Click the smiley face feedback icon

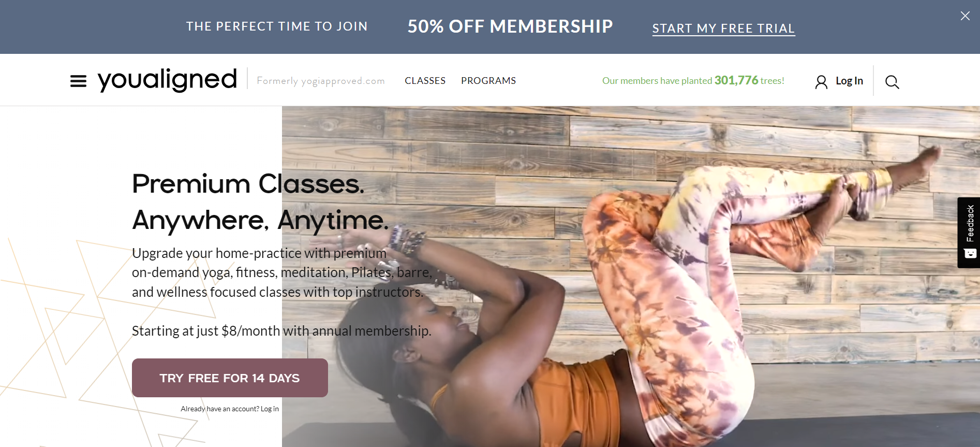[x=970, y=253]
